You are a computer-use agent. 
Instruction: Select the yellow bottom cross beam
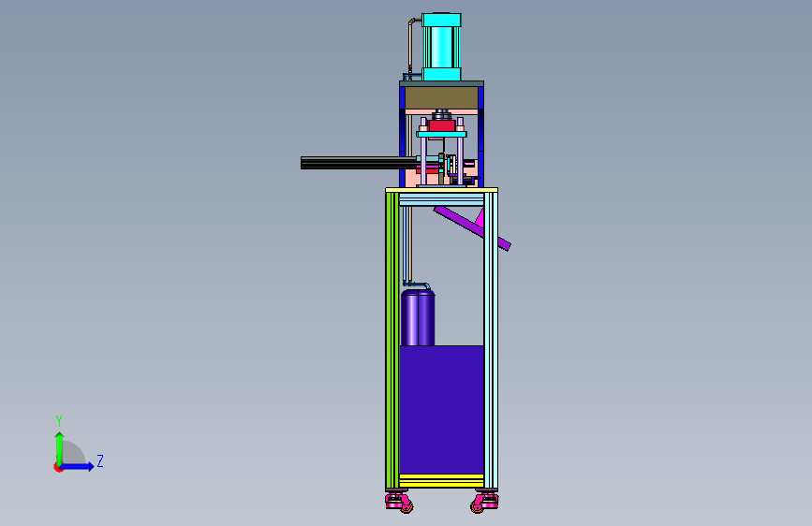[441, 481]
